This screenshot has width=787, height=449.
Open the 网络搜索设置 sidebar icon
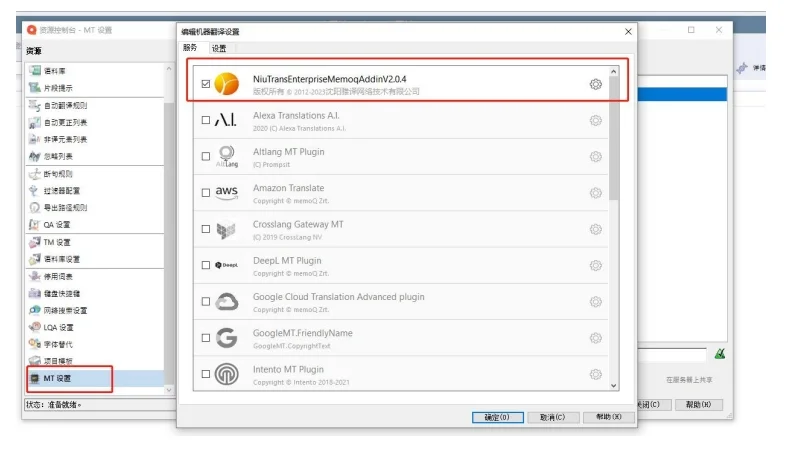[x=35, y=311]
